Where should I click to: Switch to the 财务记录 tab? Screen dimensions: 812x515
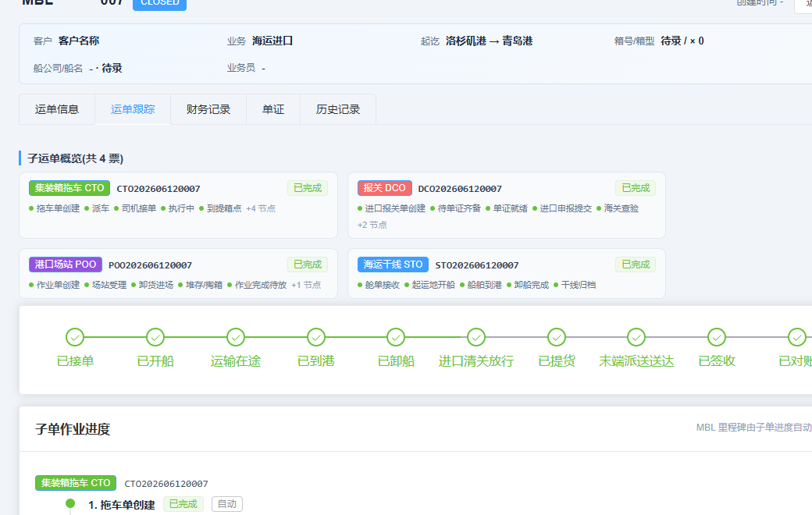pos(208,109)
